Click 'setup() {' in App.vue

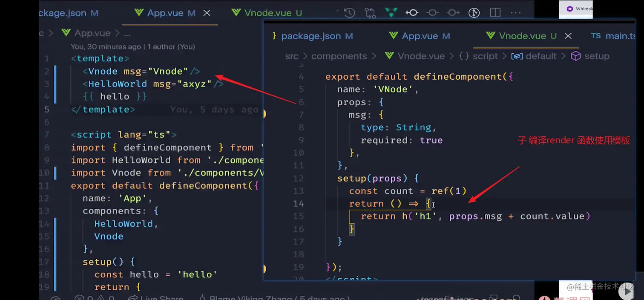click(109, 262)
